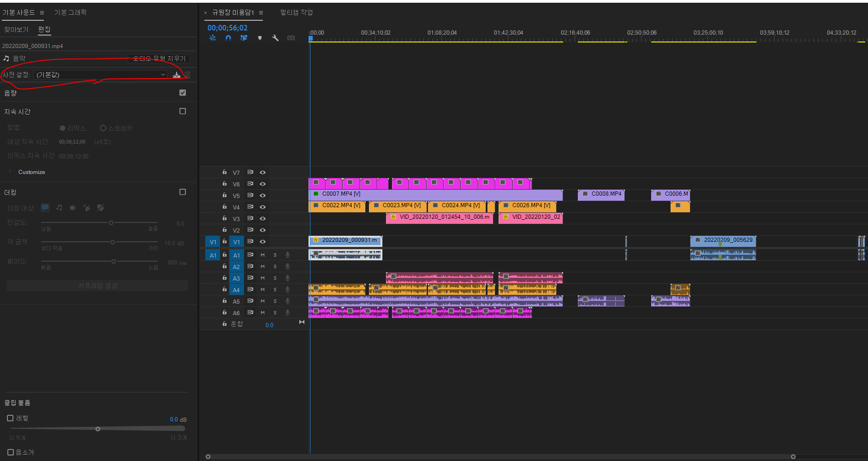Toggle insert sequences as nests icon
The height and width of the screenshot is (461, 868).
213,38
